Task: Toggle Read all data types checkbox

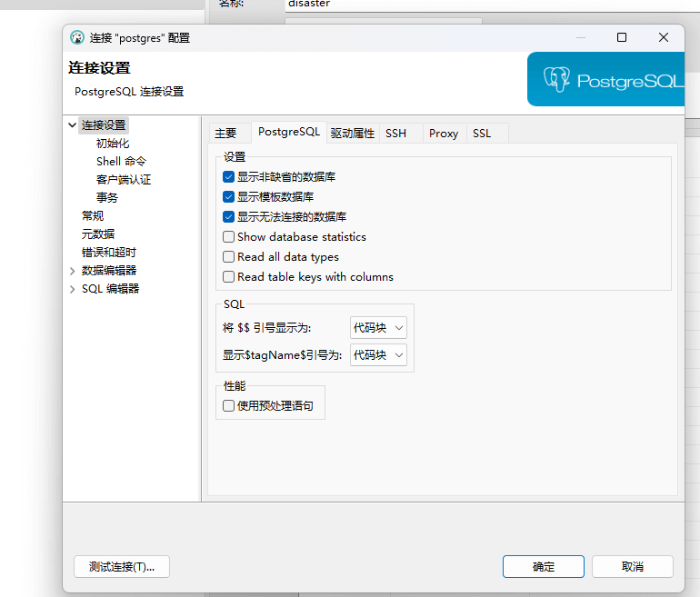Action: 229,257
